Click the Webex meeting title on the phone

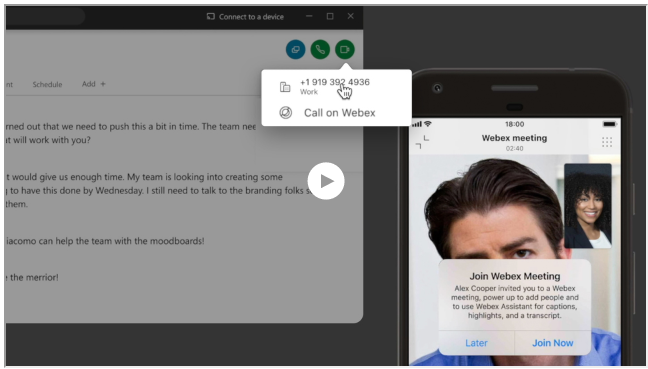[x=514, y=138]
